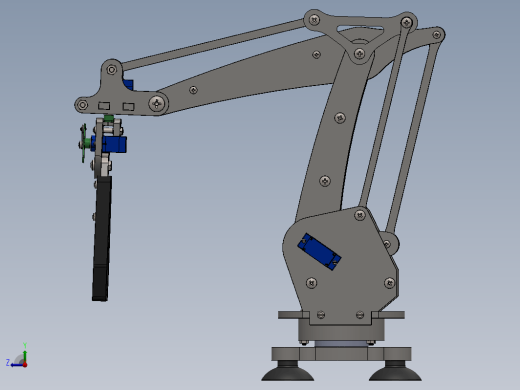Select the thin parallel rod above the forearm
This screenshot has height=390, width=520.
tap(213, 44)
